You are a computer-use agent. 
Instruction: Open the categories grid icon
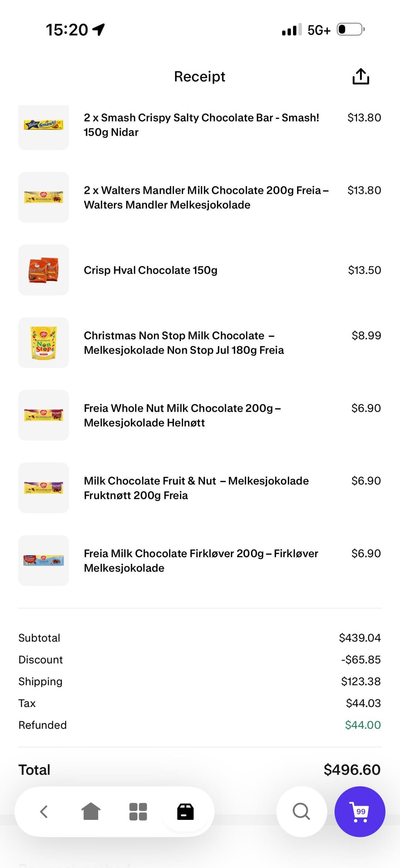pos(138,811)
